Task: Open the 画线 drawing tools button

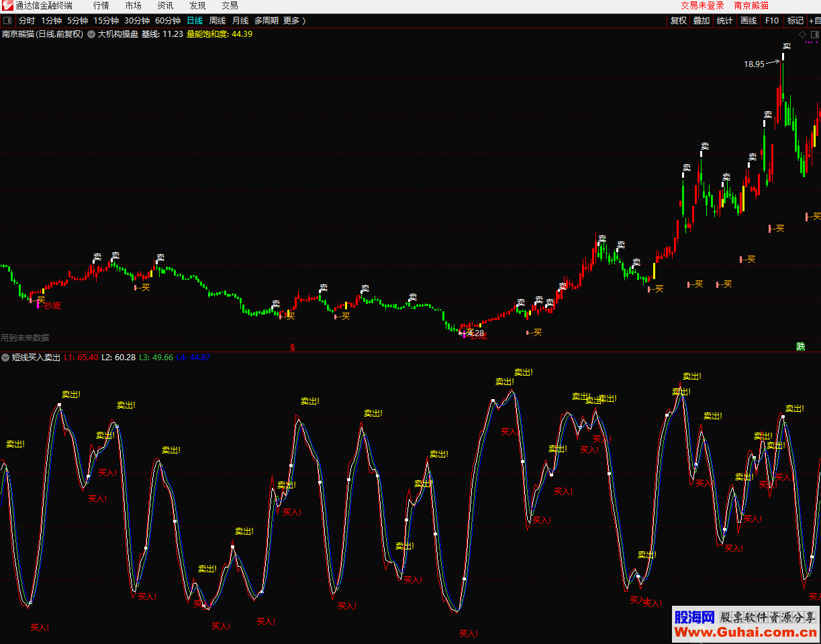Action: click(748, 21)
